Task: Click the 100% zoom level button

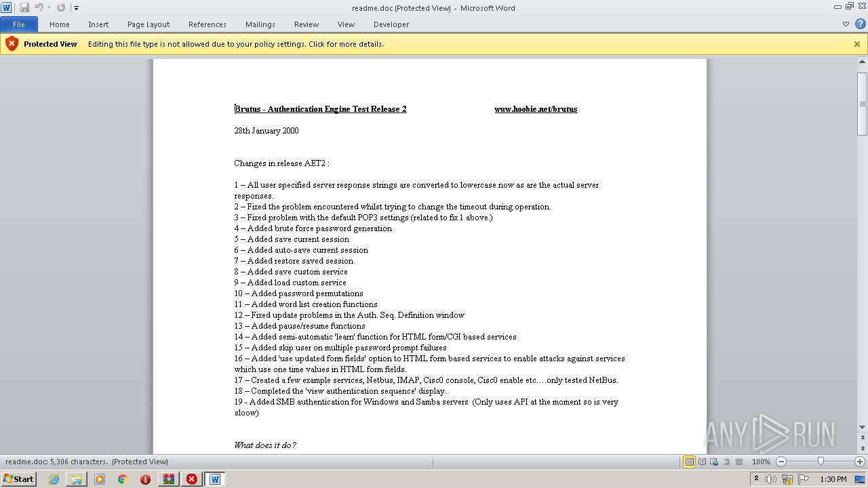Action: pyautogui.click(x=761, y=462)
